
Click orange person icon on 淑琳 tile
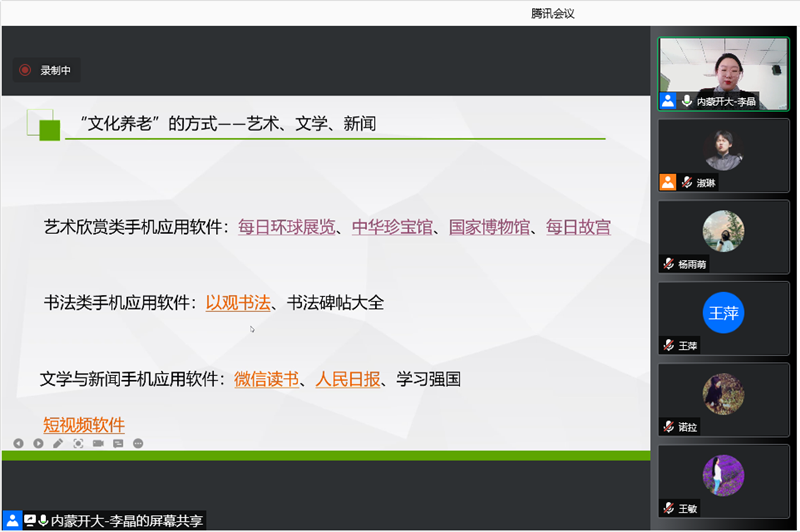click(x=668, y=182)
